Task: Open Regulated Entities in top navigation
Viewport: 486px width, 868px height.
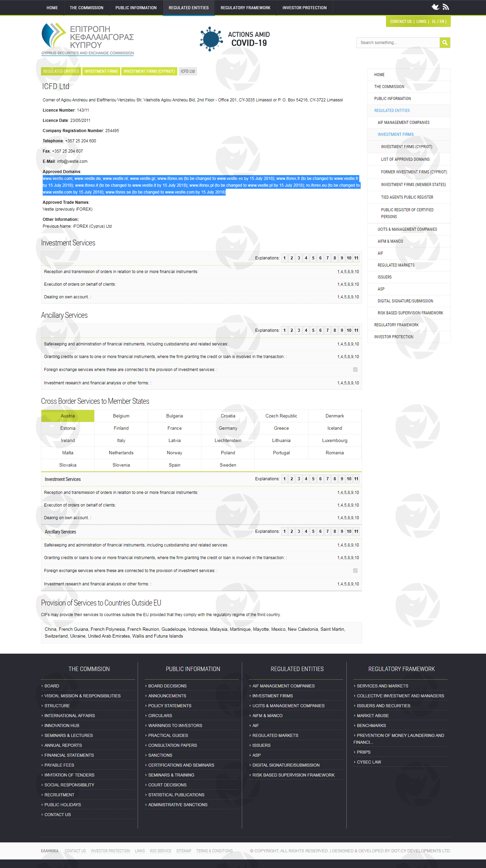Action: pyautogui.click(x=189, y=8)
